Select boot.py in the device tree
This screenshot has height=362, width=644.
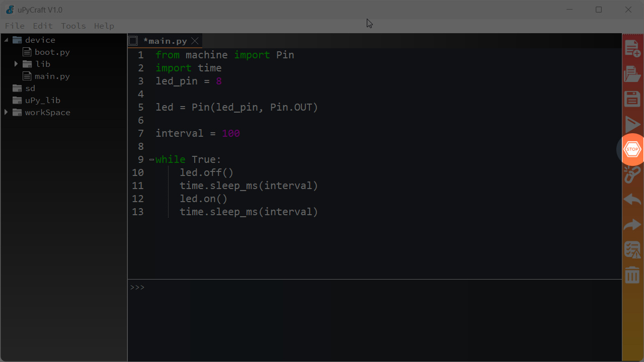coord(52,52)
